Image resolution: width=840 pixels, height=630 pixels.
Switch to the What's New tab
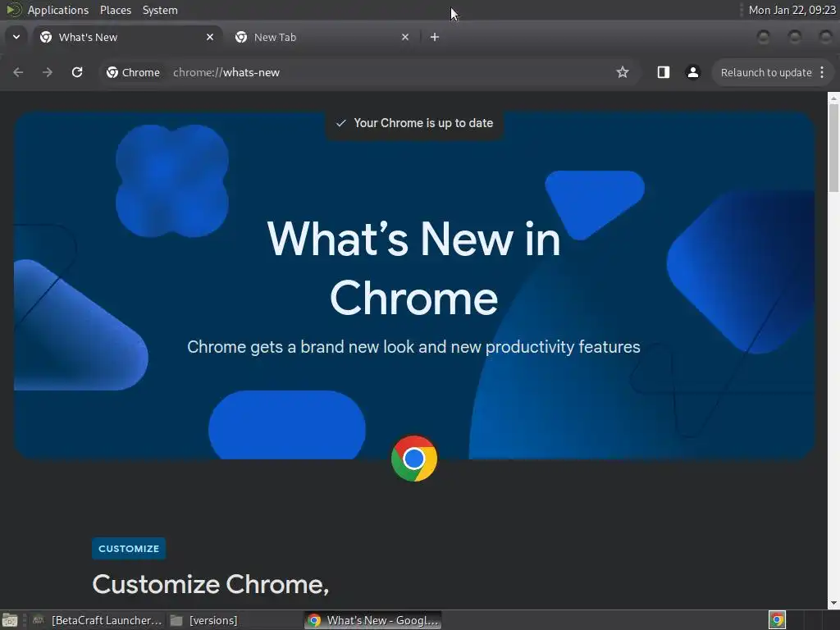pos(127,37)
